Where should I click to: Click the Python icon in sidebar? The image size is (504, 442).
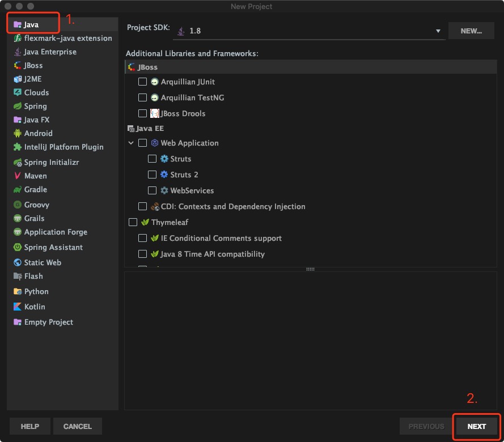(18, 291)
